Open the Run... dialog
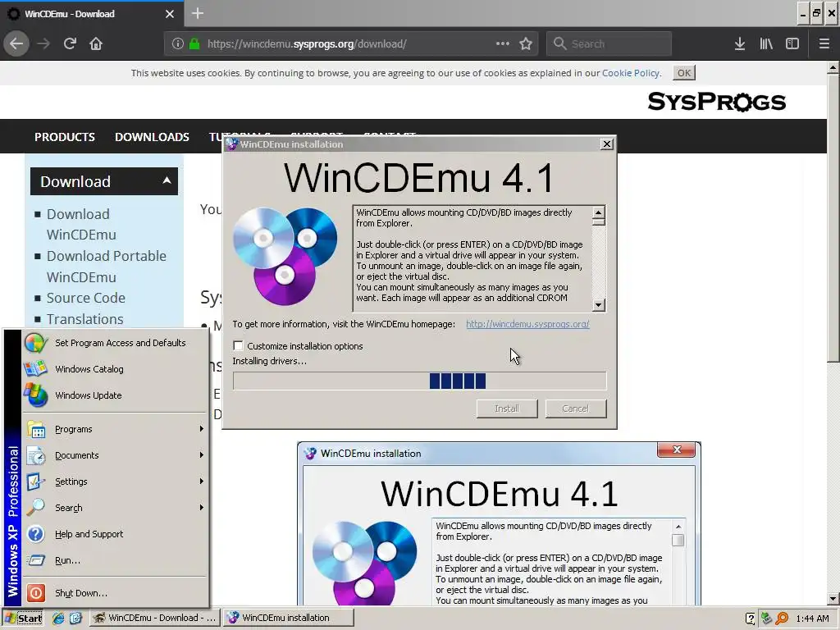The image size is (840, 630). point(115,560)
